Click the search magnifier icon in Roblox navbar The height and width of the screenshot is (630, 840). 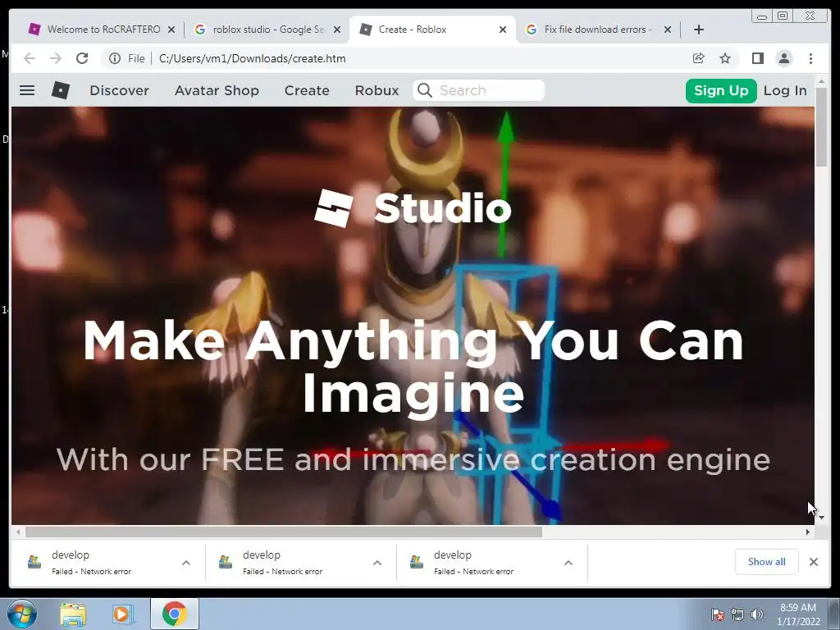pos(424,90)
